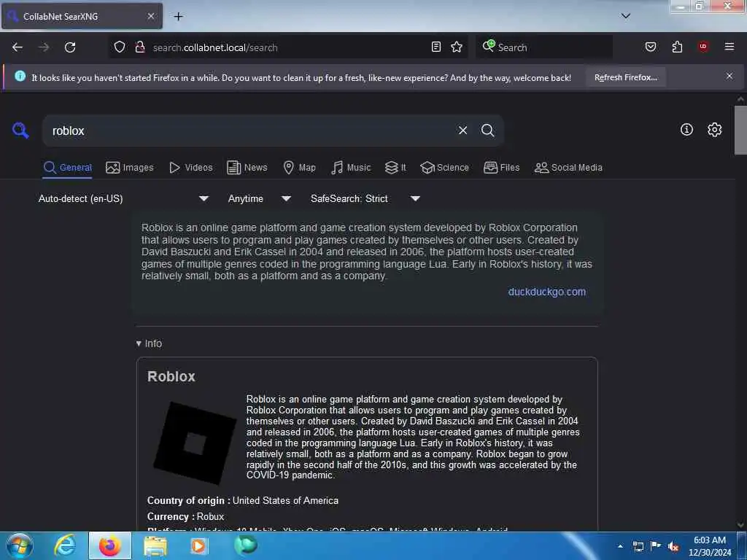Open SearXNG preferences gear

click(x=714, y=130)
